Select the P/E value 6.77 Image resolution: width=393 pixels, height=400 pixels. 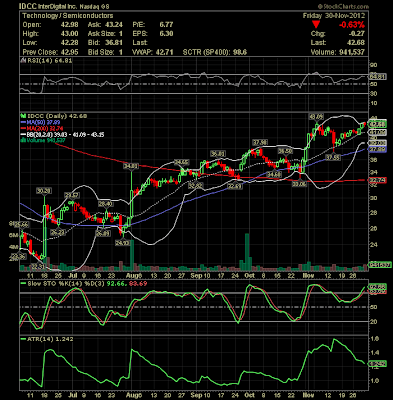point(166,25)
